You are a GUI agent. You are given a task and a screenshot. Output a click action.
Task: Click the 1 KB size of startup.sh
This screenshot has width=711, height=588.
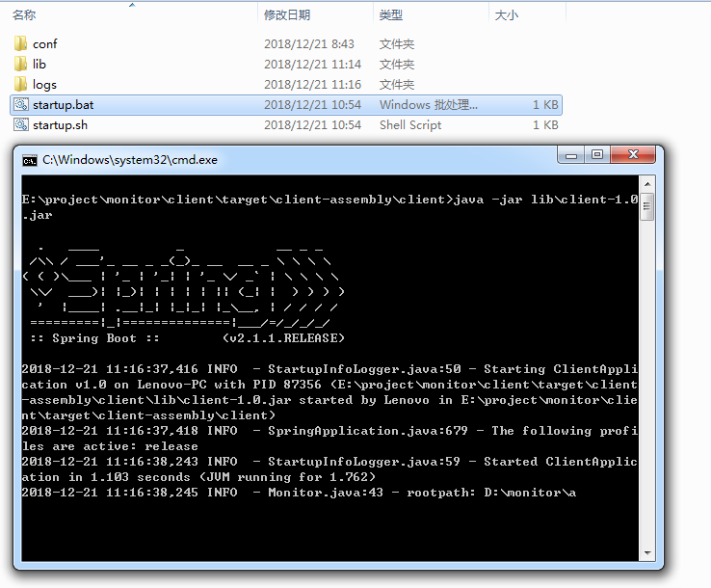tap(545, 125)
